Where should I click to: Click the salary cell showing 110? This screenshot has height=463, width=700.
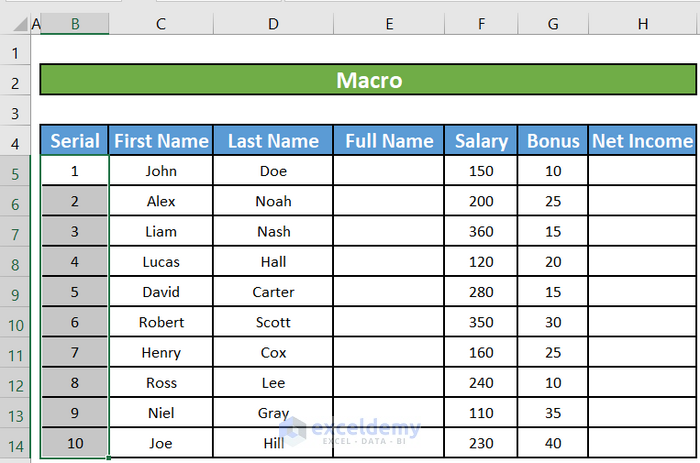(481, 413)
